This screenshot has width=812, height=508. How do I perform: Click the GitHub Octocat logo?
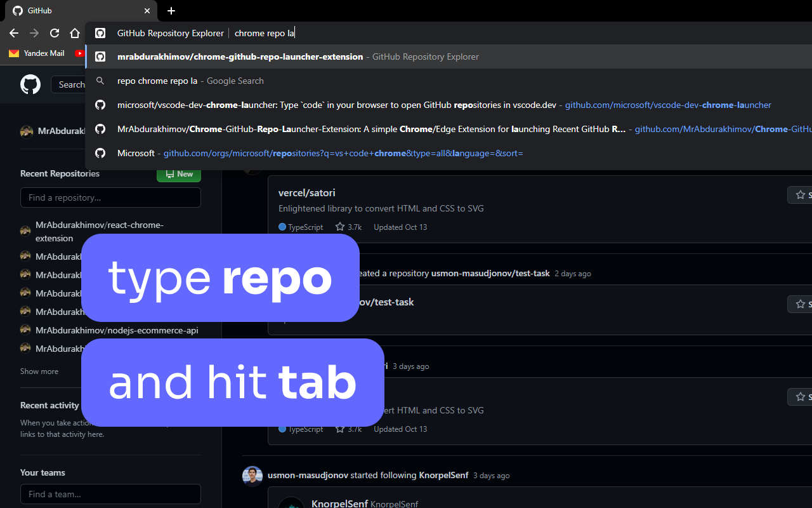(x=30, y=84)
